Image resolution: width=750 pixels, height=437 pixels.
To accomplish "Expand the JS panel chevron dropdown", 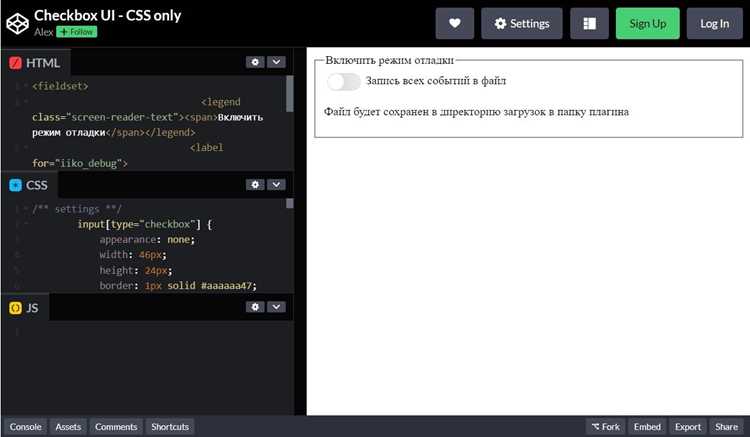I will tap(276, 307).
